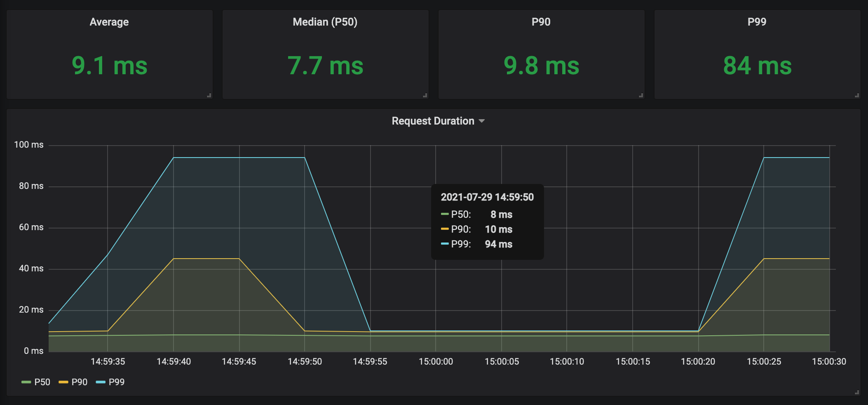Click the 60 ms y-axis label
The width and height of the screenshot is (868, 405).
[x=31, y=227]
